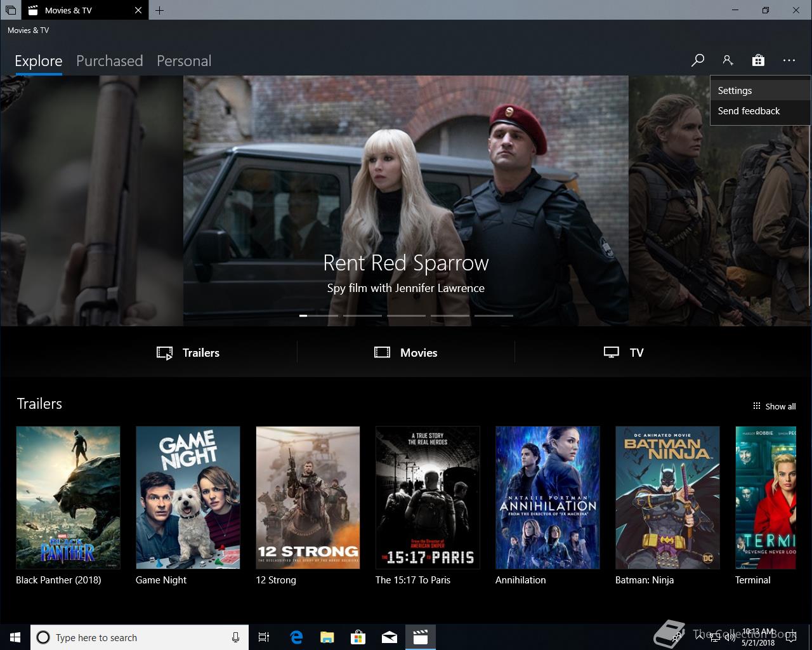This screenshot has width=812, height=650.
Task: Click the Black Panther (2018) title text
Action: coord(58,580)
